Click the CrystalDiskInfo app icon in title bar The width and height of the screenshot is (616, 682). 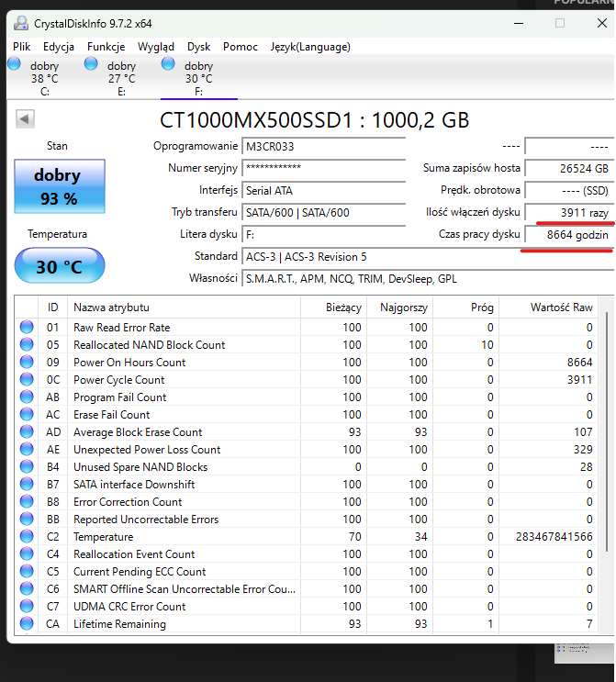coord(19,22)
